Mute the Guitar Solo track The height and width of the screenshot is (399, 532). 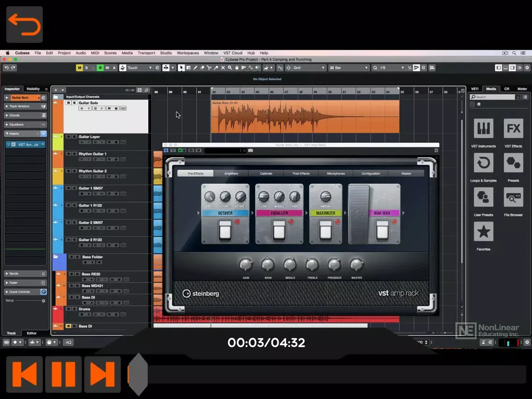(x=68, y=103)
